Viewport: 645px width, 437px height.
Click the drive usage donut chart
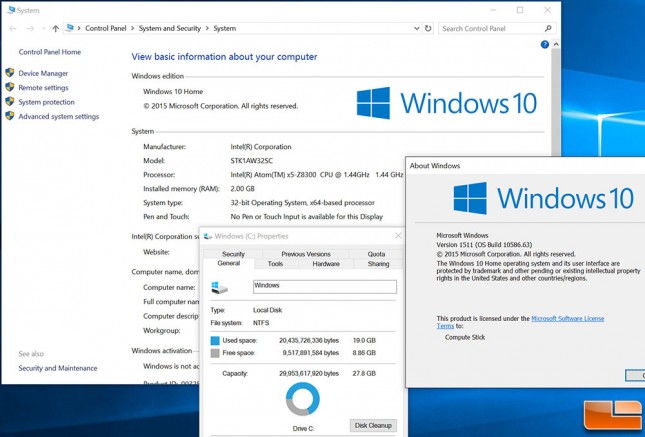tap(303, 399)
